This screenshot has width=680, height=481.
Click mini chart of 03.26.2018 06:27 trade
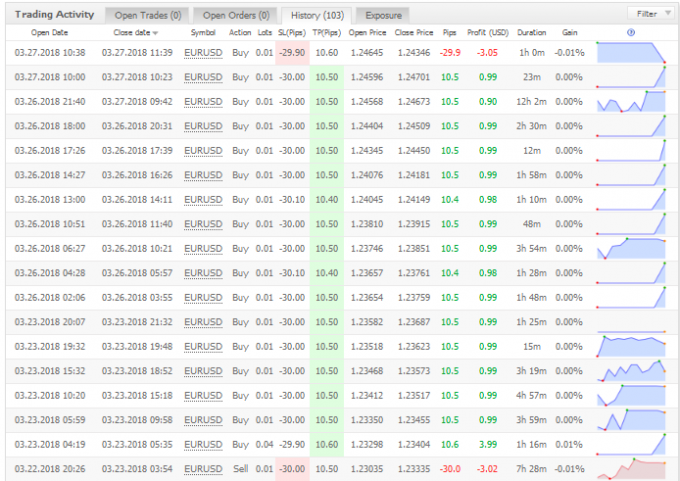coord(631,249)
